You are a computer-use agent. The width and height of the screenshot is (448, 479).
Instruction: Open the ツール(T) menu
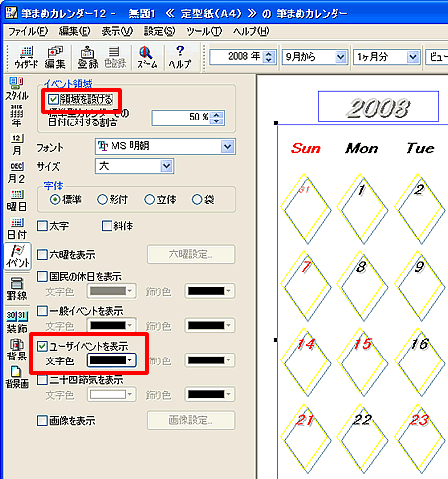(204, 31)
